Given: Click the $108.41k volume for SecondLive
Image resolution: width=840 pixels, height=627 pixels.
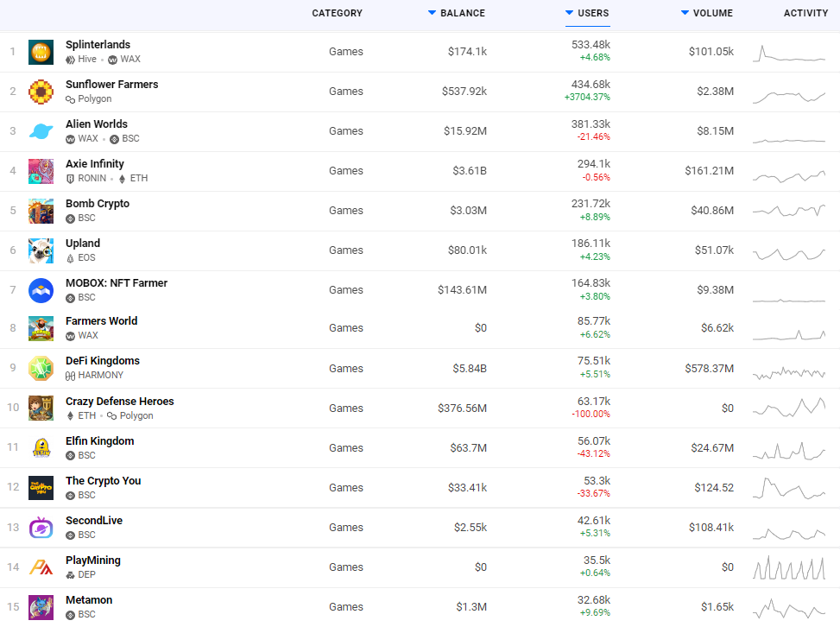Looking at the screenshot, I should click(x=711, y=528).
